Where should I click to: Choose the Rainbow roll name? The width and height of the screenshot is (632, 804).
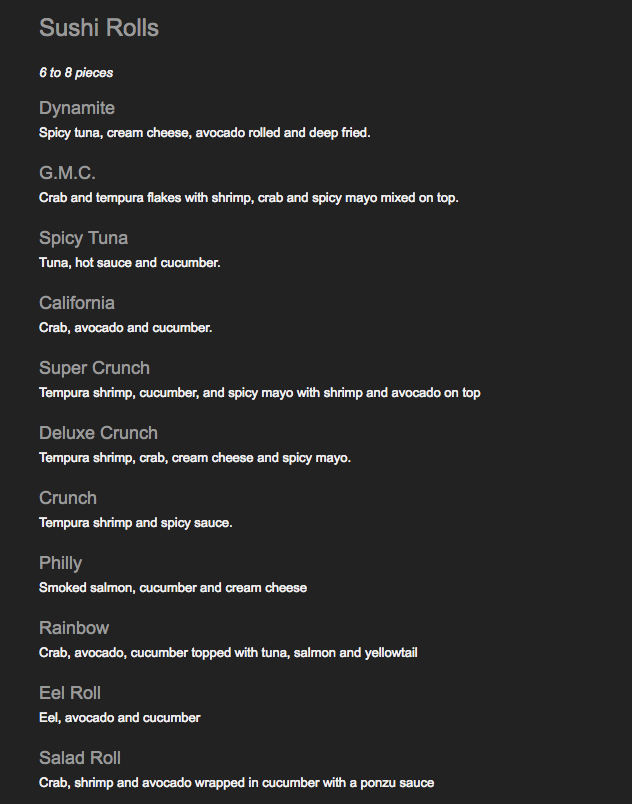(74, 628)
